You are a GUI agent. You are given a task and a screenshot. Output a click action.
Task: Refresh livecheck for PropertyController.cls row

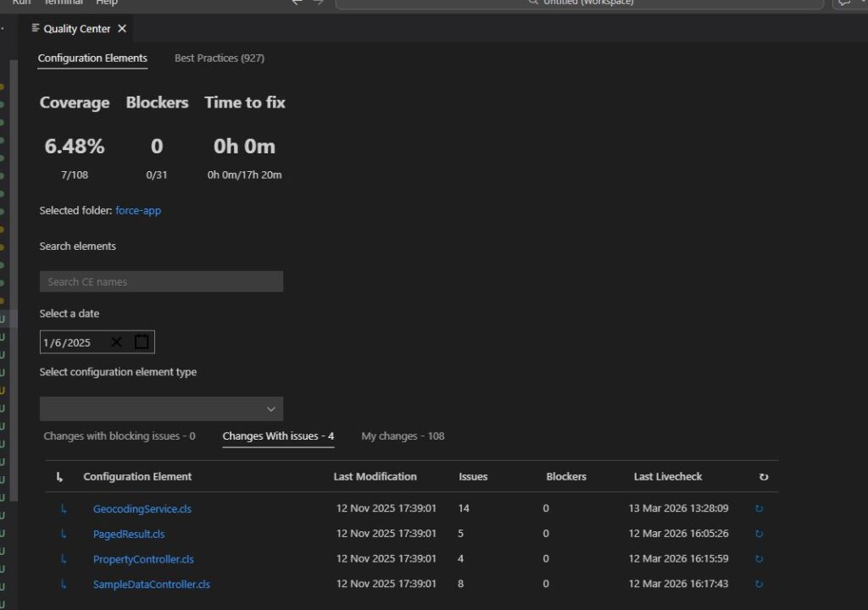[759, 559]
